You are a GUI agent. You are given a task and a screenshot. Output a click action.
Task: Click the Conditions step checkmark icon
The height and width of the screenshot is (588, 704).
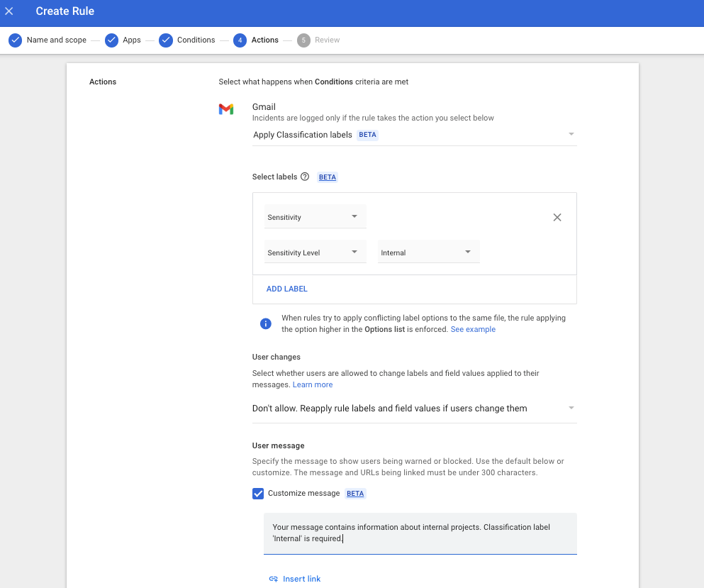(x=166, y=40)
